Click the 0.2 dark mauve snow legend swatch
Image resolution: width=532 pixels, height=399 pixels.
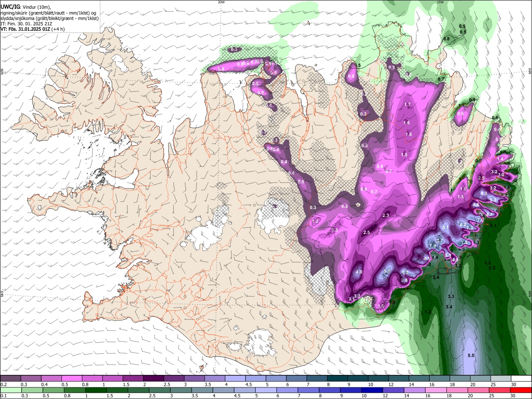pyautogui.click(x=10, y=379)
